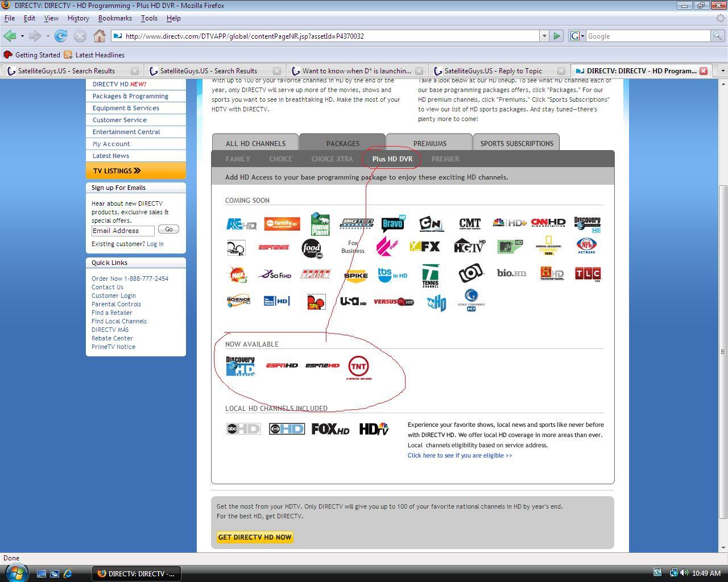Click the TBS in HD logo
Viewport: 728px width, 582px height.
(x=392, y=275)
